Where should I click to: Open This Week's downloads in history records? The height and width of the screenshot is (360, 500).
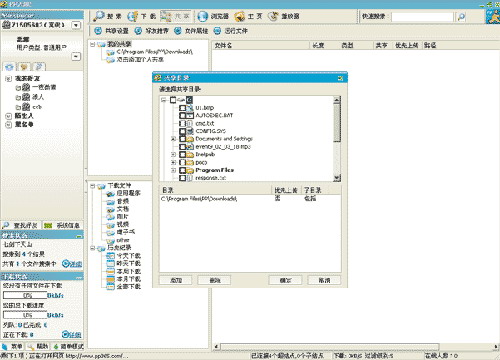click(124, 271)
